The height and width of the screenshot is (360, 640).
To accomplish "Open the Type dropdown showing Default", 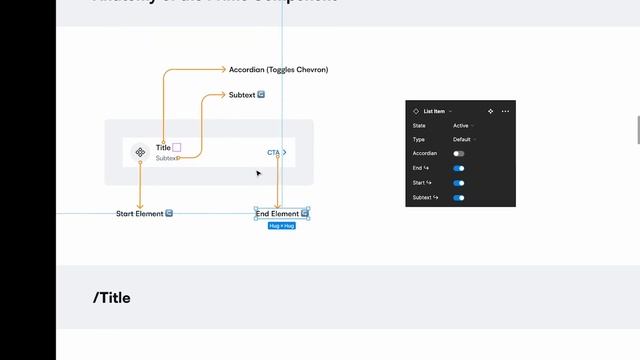I will (x=464, y=139).
